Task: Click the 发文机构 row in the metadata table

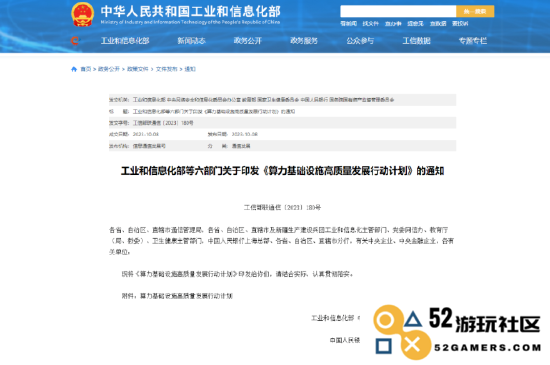Action: pyautogui.click(x=282, y=100)
